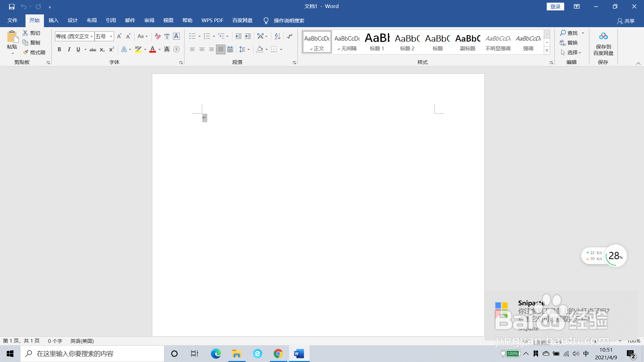Viewport: 644px width, 362px height.
Task: Toggle strikethrough (abc) formatting
Action: (x=93, y=50)
